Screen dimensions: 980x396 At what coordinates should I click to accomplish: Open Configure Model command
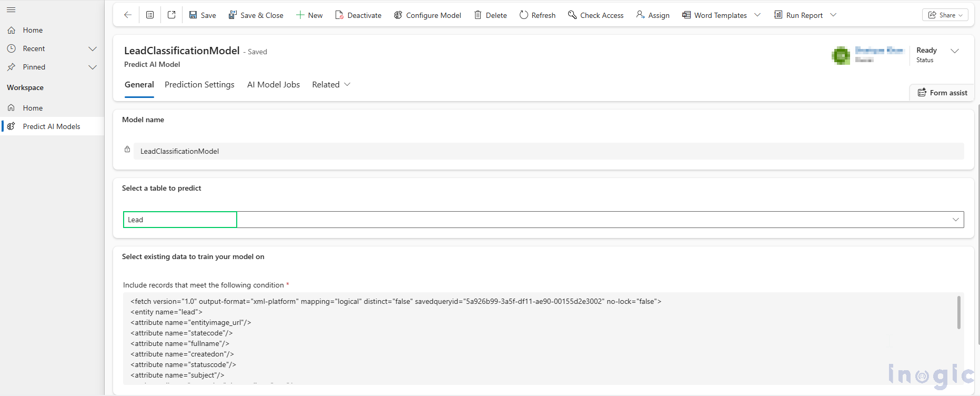click(427, 15)
